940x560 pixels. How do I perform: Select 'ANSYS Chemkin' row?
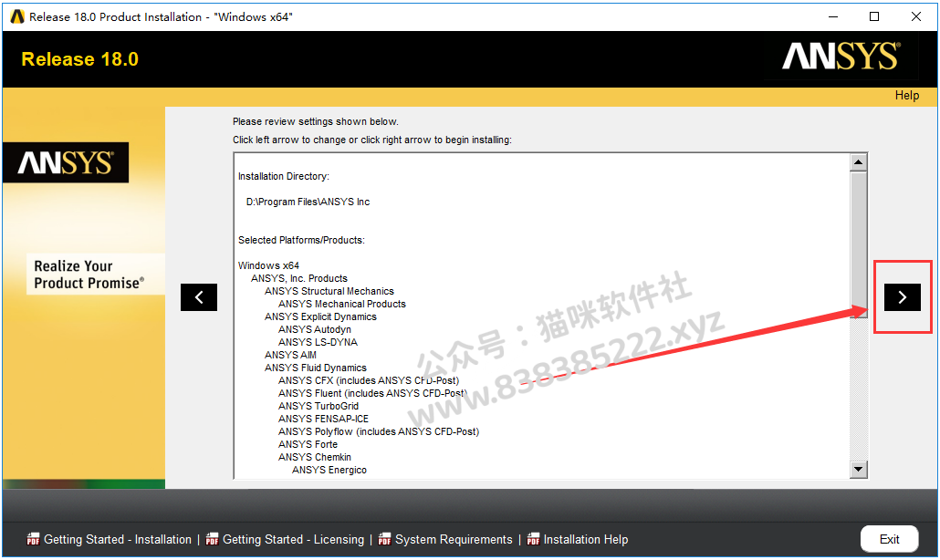(315, 458)
